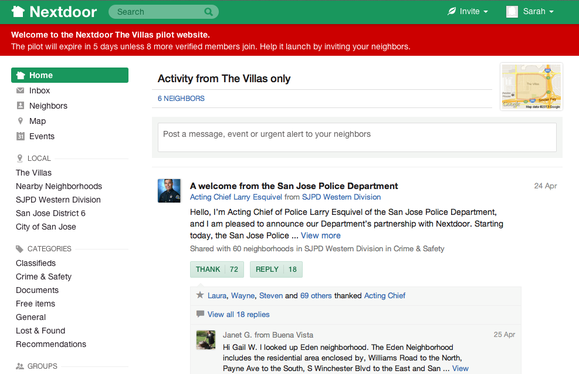Click the Search input box

[x=164, y=12]
